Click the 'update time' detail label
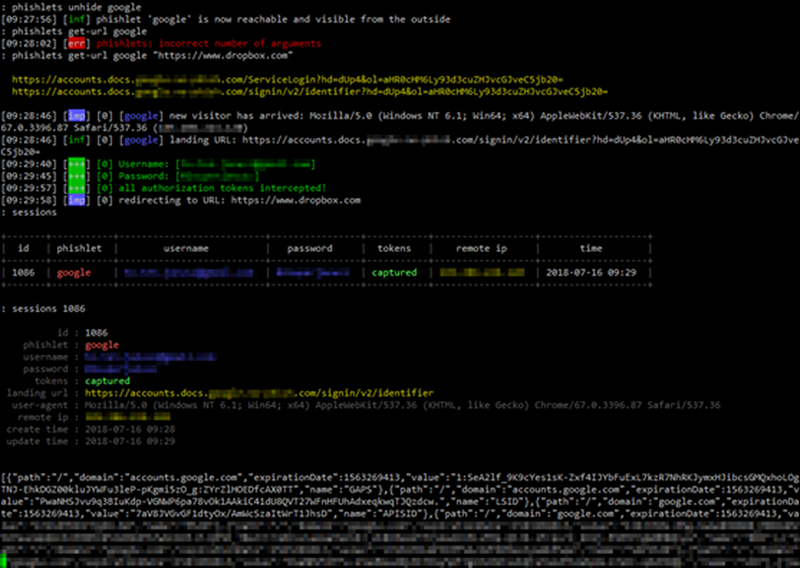The height and width of the screenshot is (568, 800). (x=37, y=441)
